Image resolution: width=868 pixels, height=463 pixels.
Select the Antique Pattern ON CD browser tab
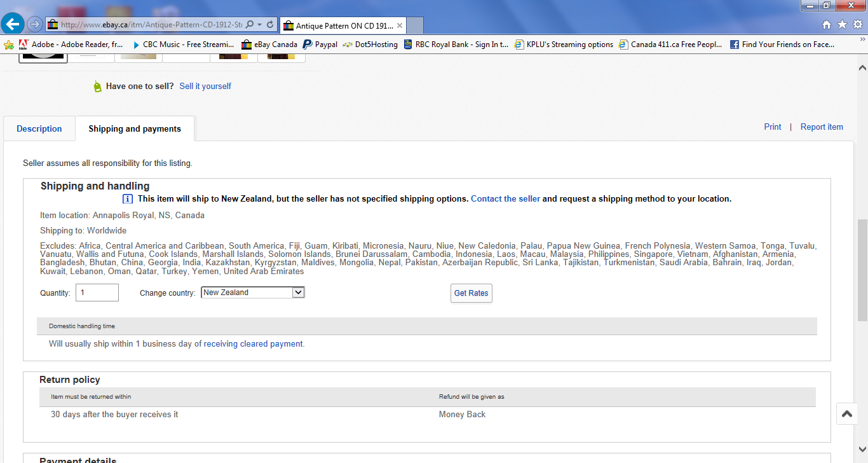pyautogui.click(x=342, y=25)
